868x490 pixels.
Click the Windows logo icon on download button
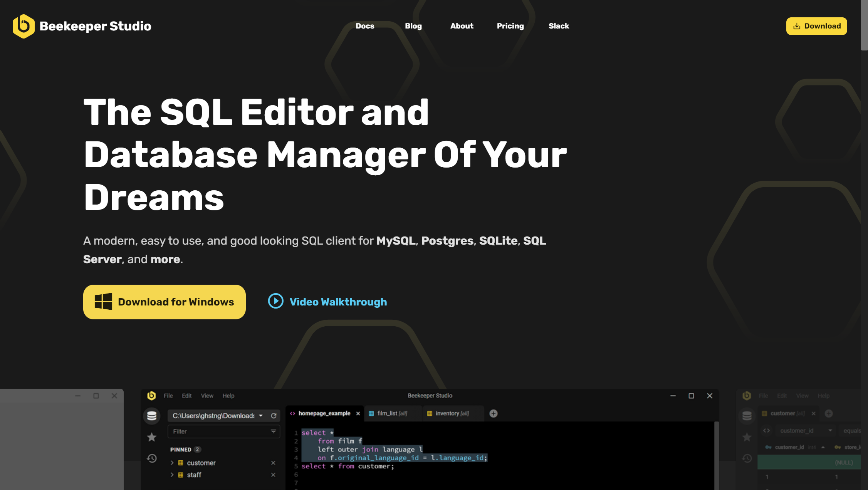click(x=103, y=301)
